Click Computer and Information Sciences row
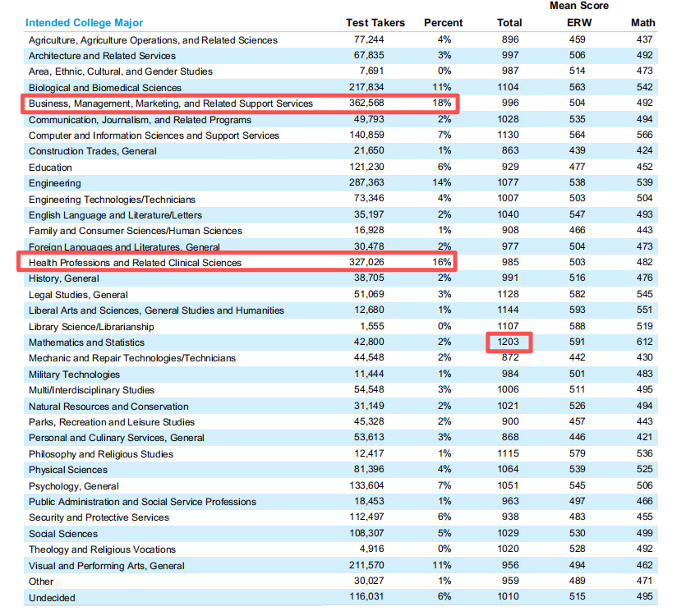 (154, 136)
